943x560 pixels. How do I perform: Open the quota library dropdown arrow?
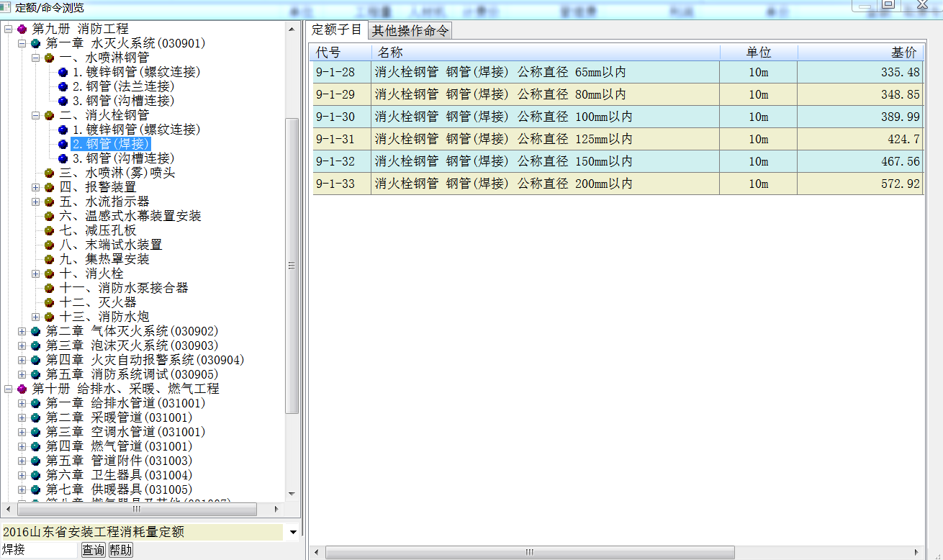[292, 533]
